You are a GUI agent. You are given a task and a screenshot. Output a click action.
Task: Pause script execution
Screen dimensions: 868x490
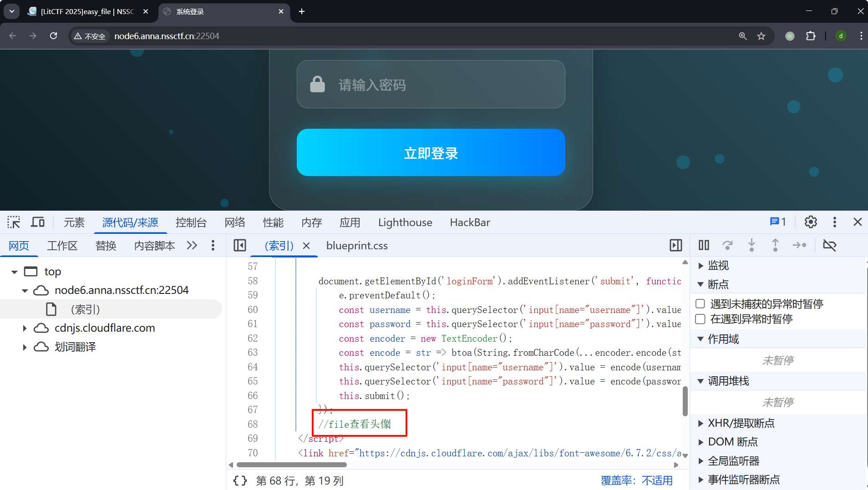pyautogui.click(x=704, y=246)
